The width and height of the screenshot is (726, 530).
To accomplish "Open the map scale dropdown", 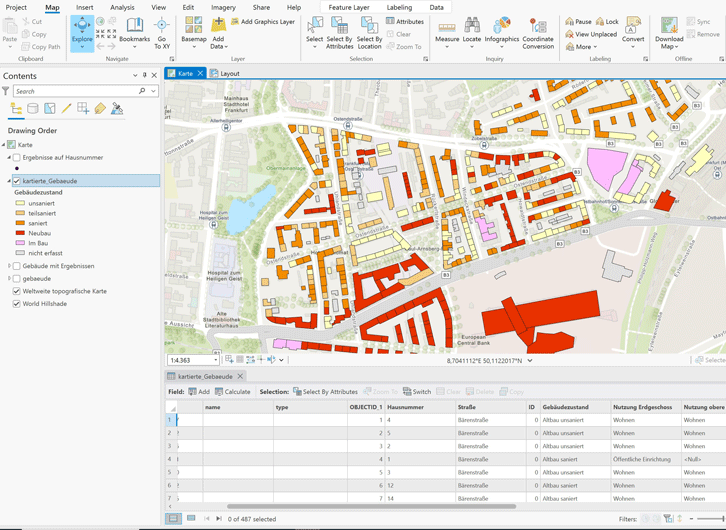I will (x=217, y=360).
